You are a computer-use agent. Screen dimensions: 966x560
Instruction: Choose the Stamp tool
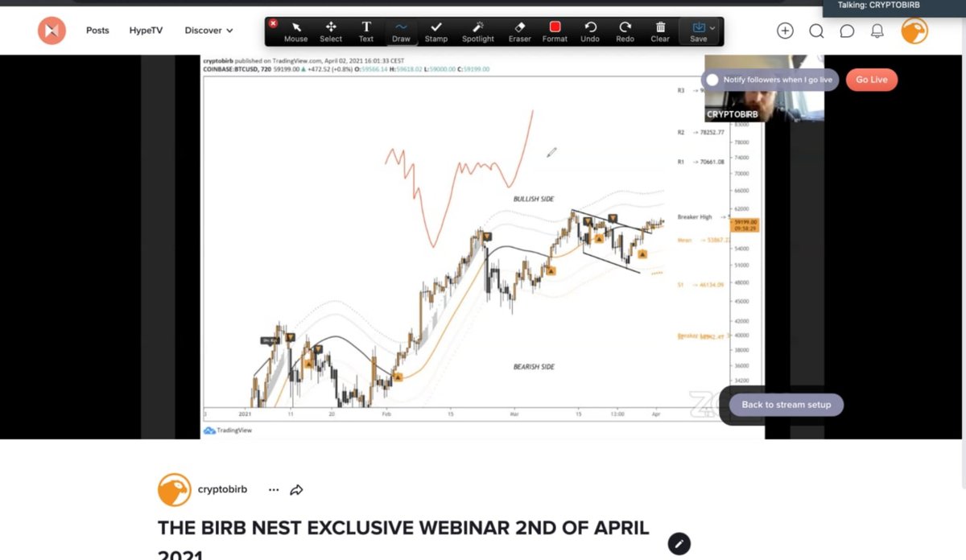436,32
